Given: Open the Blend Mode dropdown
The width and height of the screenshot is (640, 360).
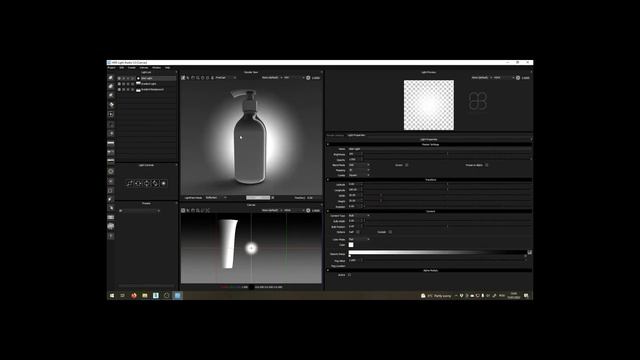Looking at the screenshot, I should [x=359, y=165].
